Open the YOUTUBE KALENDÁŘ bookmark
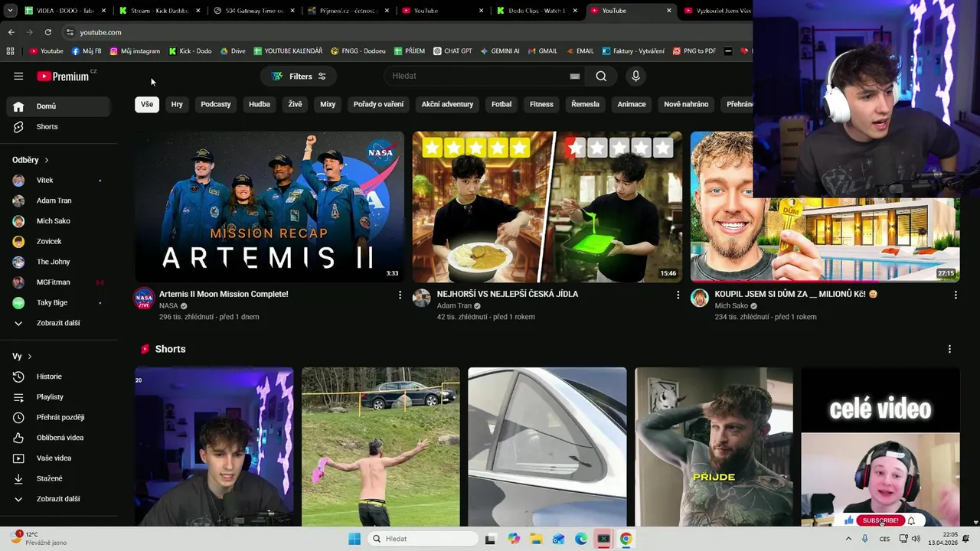 (288, 51)
